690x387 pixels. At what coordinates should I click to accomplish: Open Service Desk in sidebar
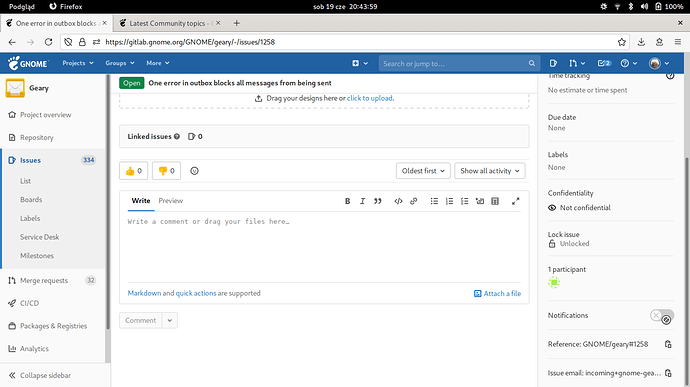click(40, 237)
